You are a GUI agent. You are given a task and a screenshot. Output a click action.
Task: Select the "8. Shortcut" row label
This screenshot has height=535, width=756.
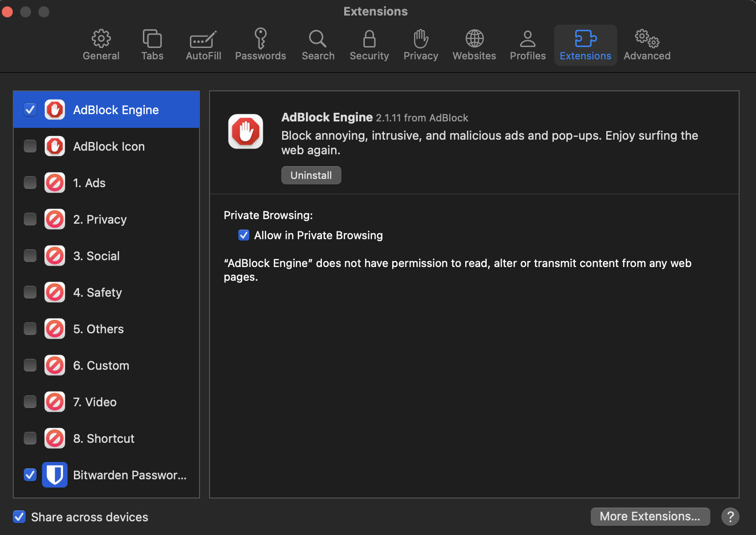click(104, 439)
